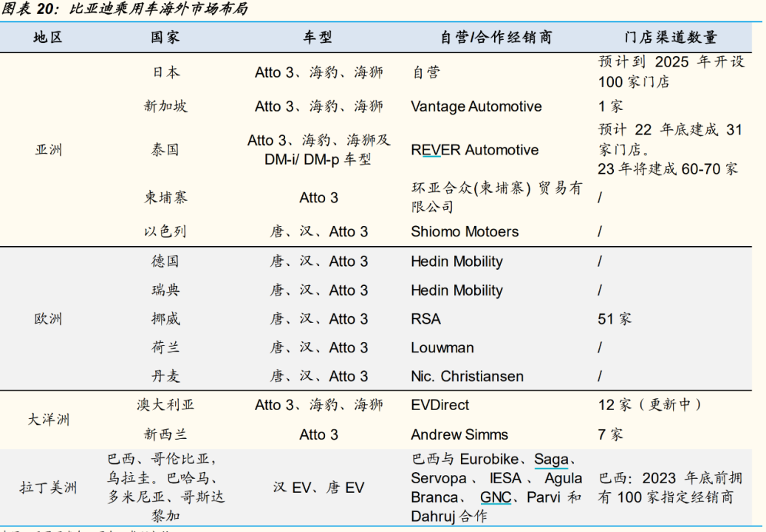This screenshot has height=532, width=766.
Task: Click the Shiomo Motoers dealer cell
Action: [465, 231]
